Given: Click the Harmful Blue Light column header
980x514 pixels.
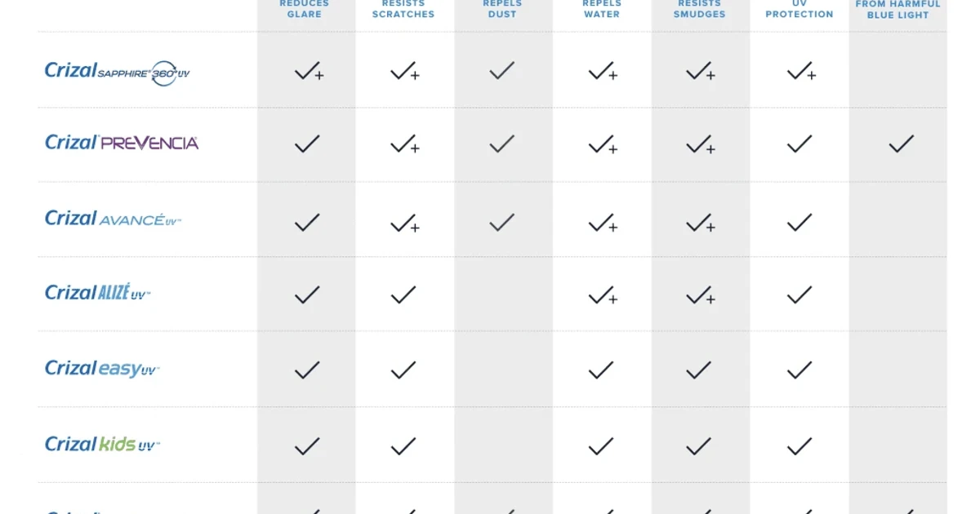Looking at the screenshot, I should tap(898, 9).
